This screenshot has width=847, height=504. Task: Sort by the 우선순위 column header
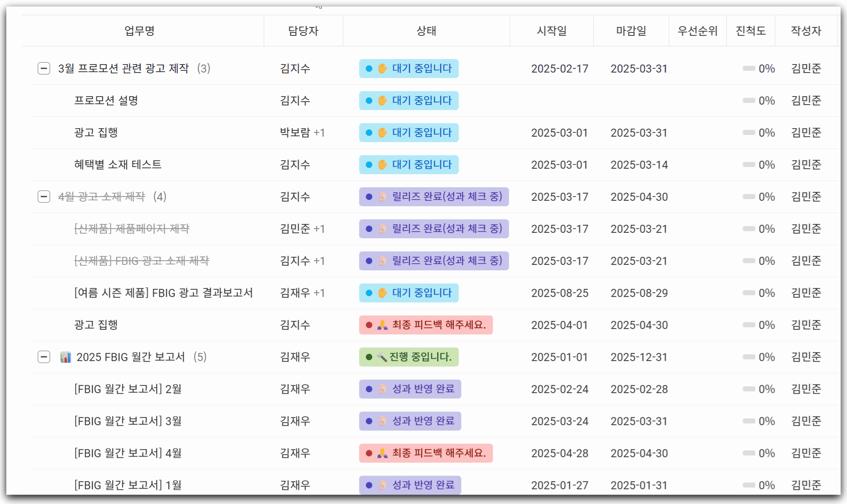pyautogui.click(x=698, y=31)
